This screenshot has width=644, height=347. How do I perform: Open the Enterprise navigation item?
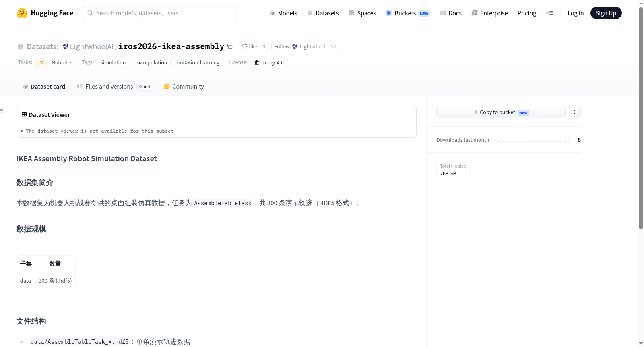pos(489,13)
